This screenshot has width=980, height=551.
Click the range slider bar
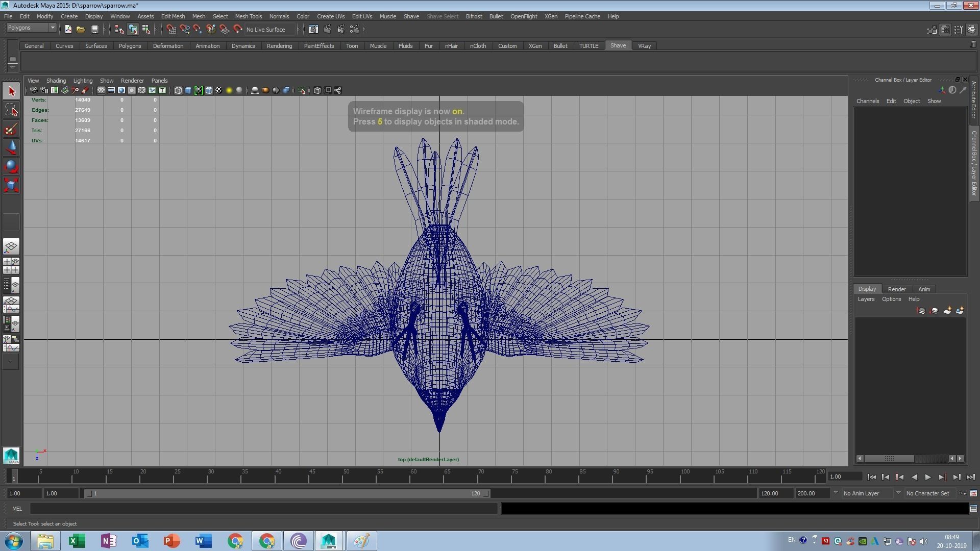coord(287,493)
